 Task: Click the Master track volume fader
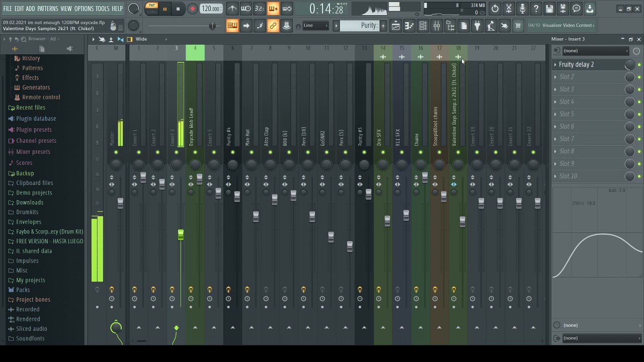click(120, 203)
